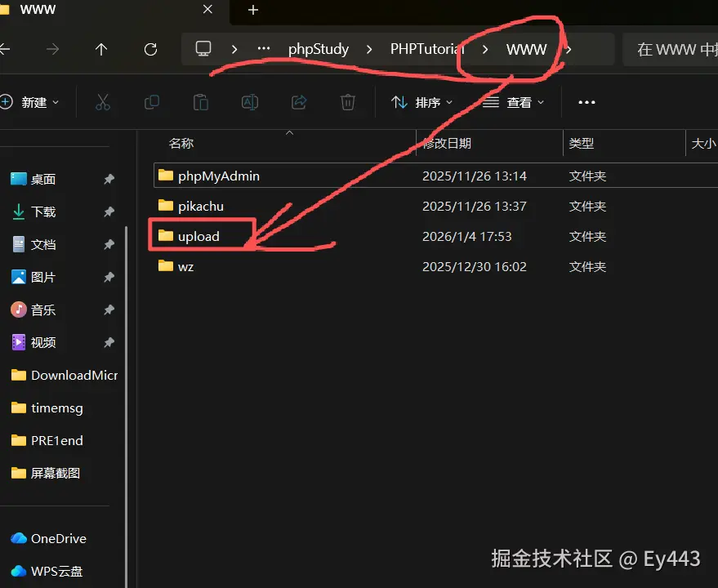Unpin 视频 using its pin icon
The width and height of the screenshot is (718, 588).
pos(109,342)
